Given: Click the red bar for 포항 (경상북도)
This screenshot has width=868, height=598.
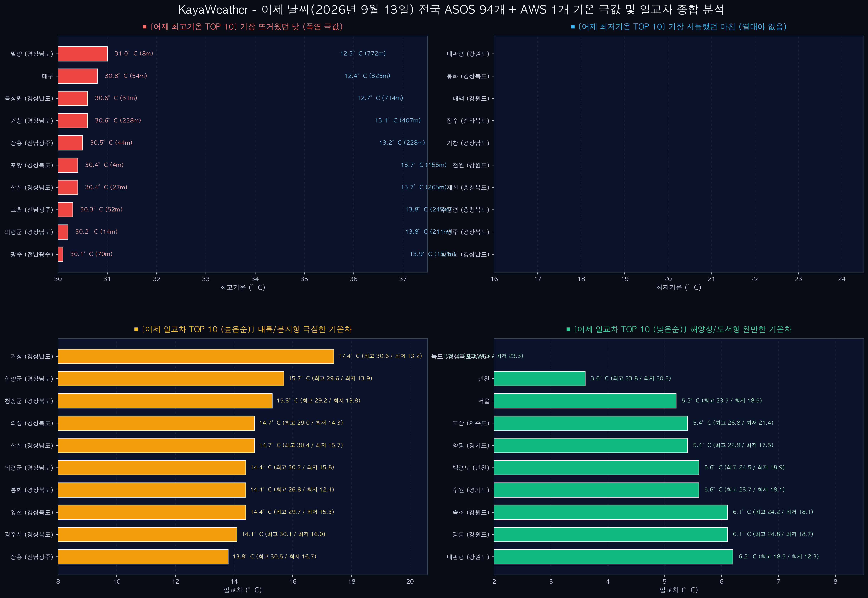Looking at the screenshot, I should pos(68,165).
